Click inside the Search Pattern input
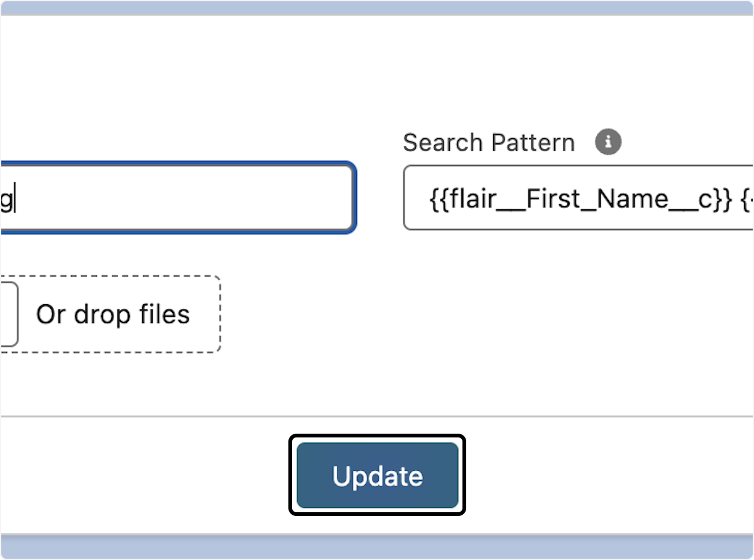This screenshot has height=560, width=754. pos(578,198)
